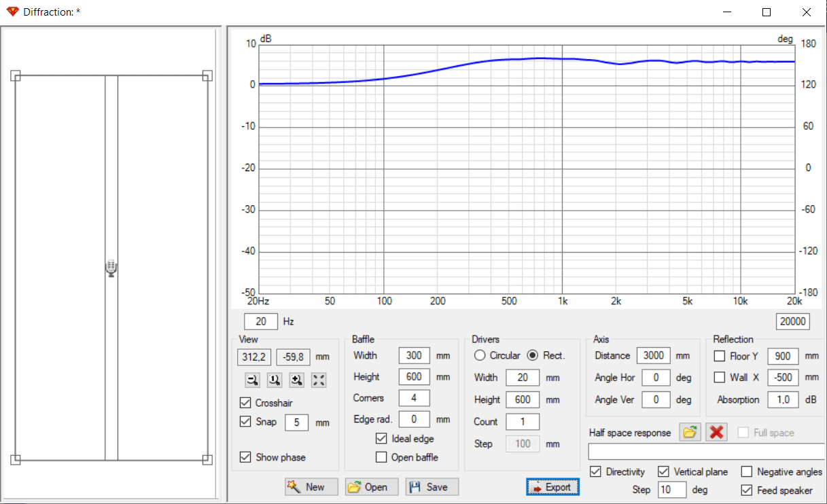
Task: Remove half space response with red X
Action: (x=716, y=433)
